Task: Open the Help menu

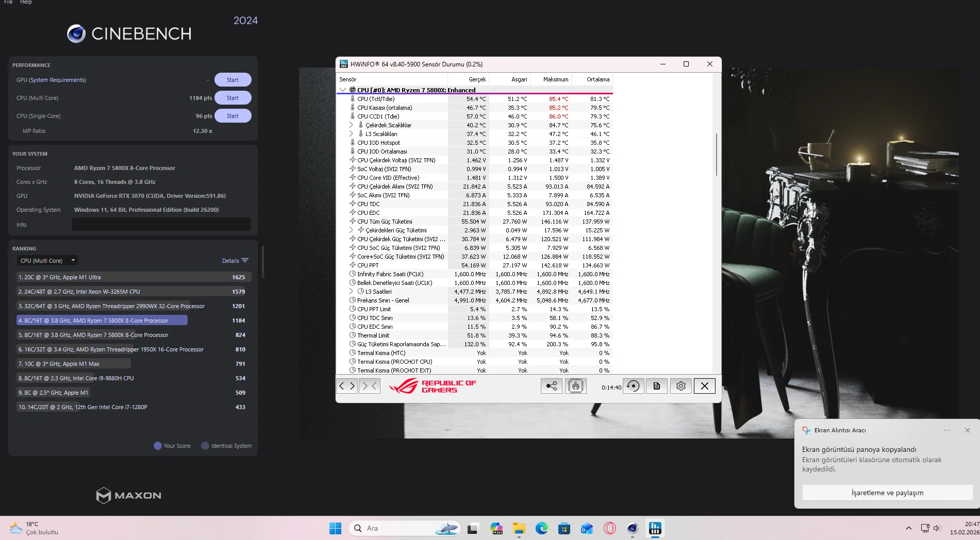Action: point(26,3)
